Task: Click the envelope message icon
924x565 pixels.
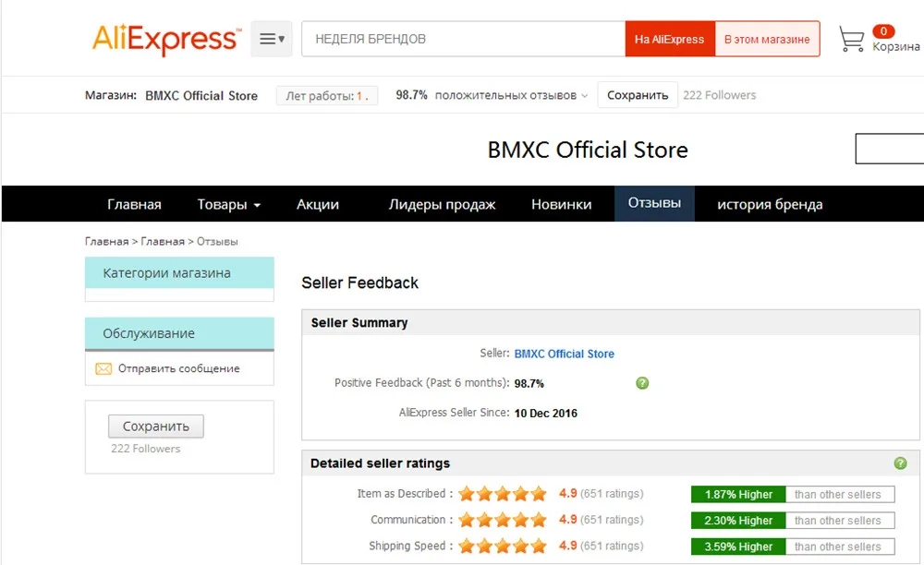Action: point(103,368)
